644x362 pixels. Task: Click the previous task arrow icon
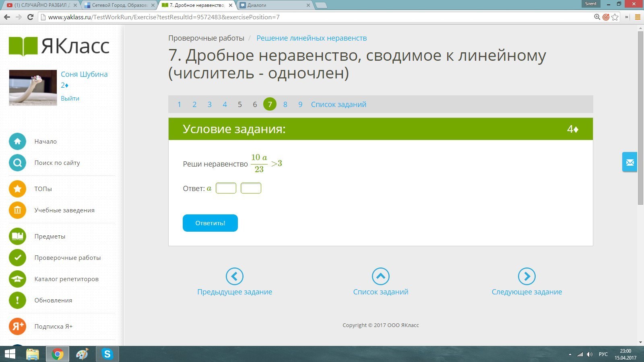[x=235, y=276]
